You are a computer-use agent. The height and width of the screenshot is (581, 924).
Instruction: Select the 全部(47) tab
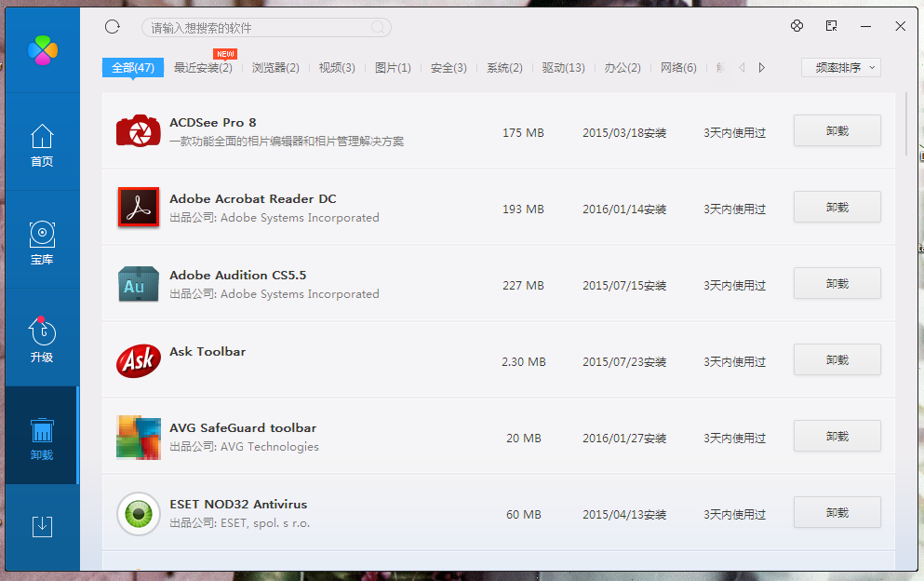[133, 68]
